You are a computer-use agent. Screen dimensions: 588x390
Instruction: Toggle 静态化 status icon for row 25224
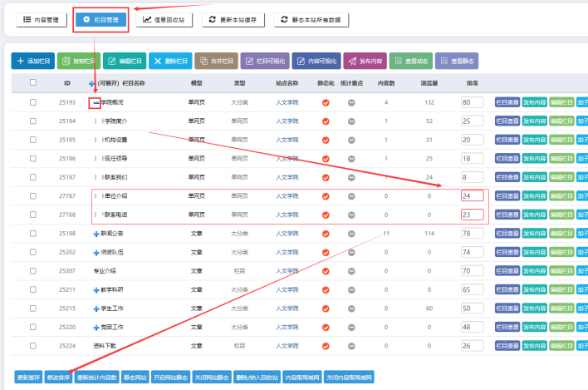pyautogui.click(x=326, y=345)
